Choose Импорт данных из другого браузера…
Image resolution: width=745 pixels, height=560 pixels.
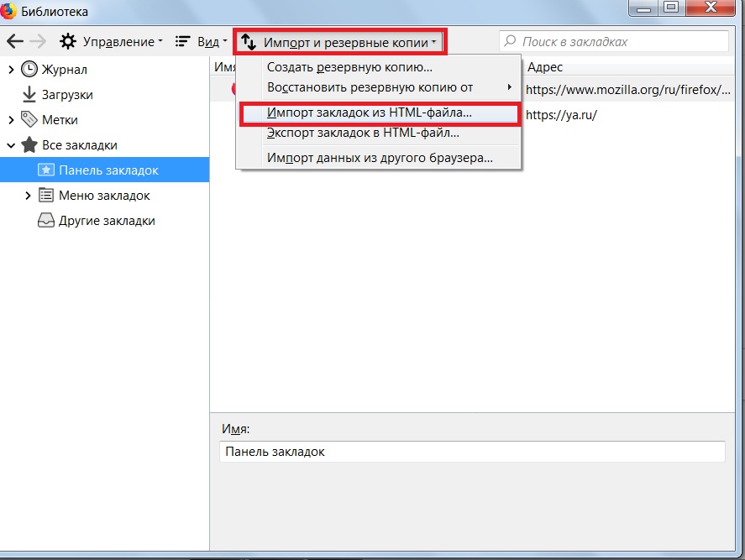point(379,157)
